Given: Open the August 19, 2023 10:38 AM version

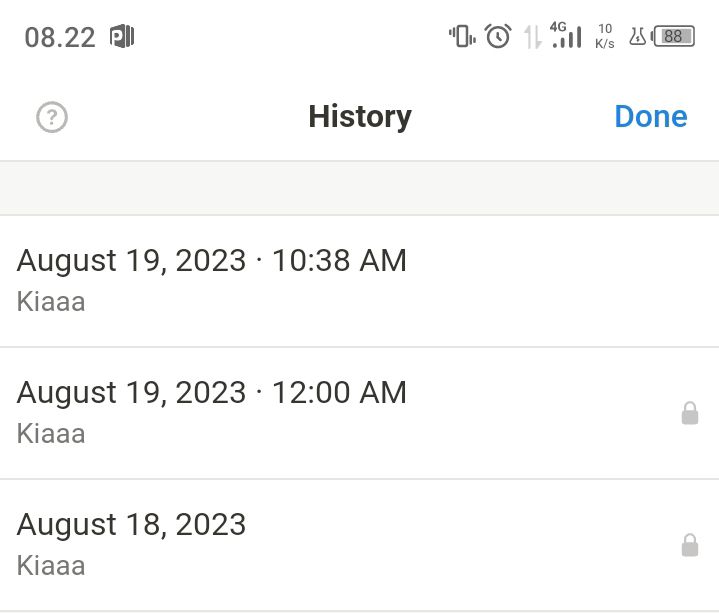Looking at the screenshot, I should pos(360,281).
